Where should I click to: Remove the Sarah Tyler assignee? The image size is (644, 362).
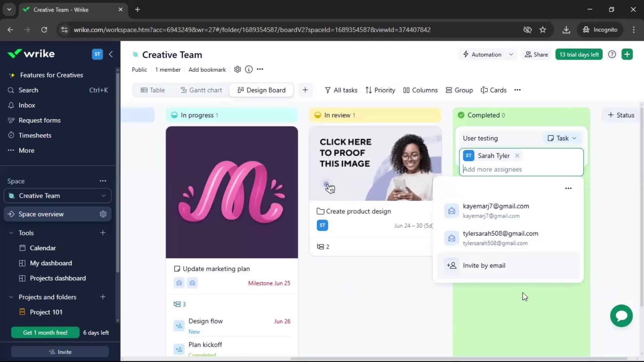tap(517, 156)
